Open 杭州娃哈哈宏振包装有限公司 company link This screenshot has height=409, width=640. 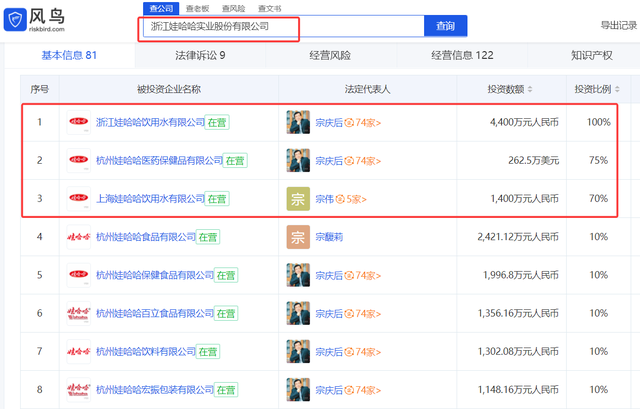[x=155, y=390]
